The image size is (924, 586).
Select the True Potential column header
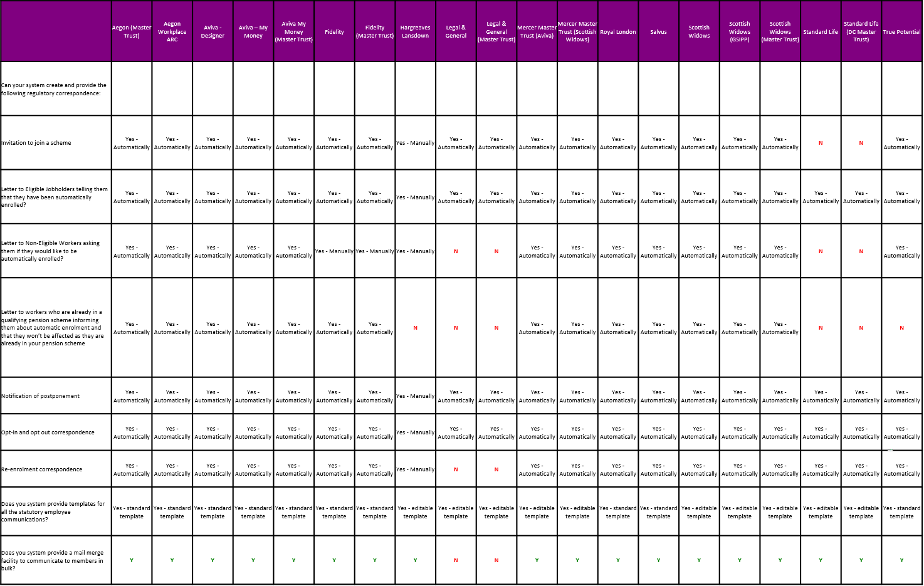[x=902, y=32]
